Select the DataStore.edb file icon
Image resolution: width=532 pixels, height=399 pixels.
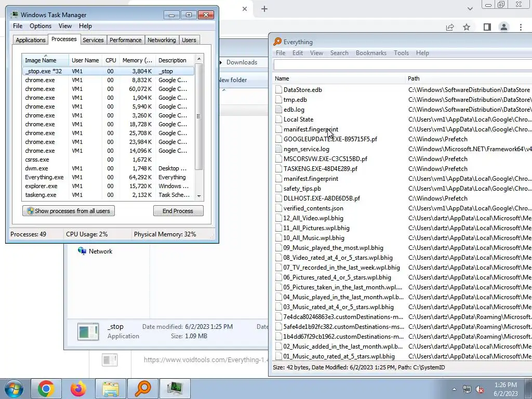[279, 89]
